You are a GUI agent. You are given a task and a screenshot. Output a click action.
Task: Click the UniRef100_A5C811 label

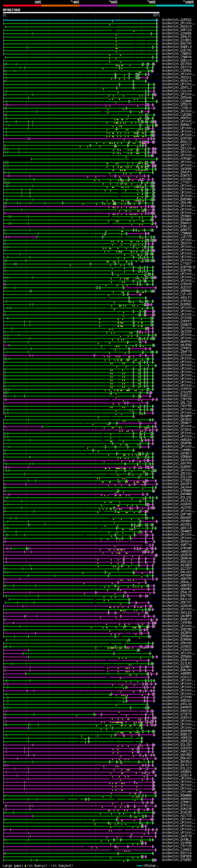coord(177,78)
